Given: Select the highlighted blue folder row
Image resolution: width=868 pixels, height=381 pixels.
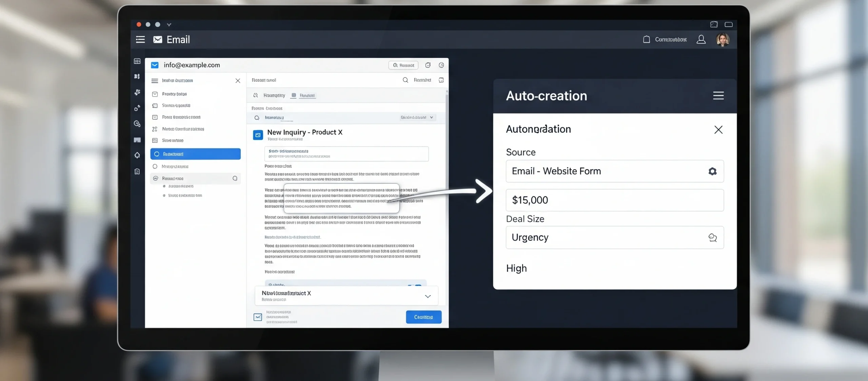Looking at the screenshot, I should click(195, 154).
